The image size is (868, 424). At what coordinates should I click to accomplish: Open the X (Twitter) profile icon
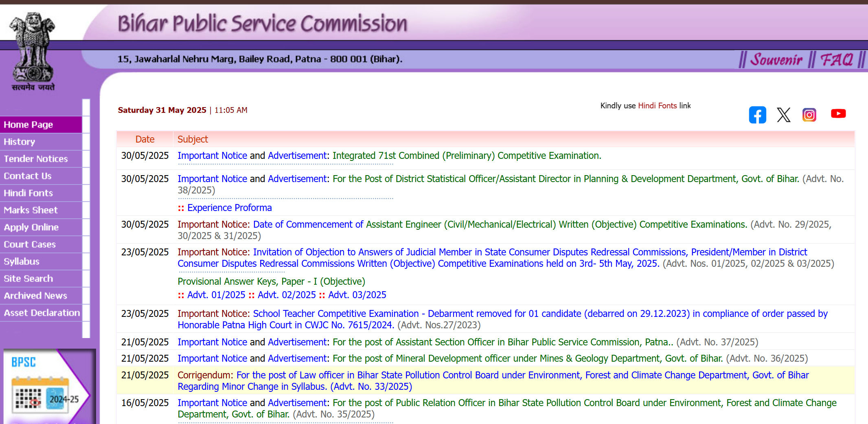pos(783,115)
